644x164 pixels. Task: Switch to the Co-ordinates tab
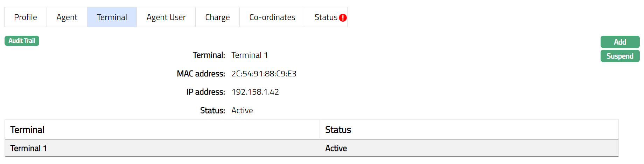[272, 17]
